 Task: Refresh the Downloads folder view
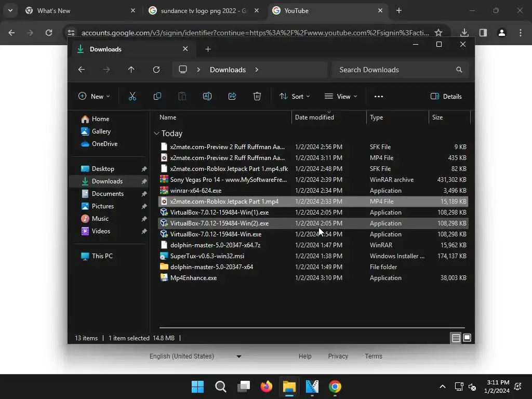[x=156, y=70]
